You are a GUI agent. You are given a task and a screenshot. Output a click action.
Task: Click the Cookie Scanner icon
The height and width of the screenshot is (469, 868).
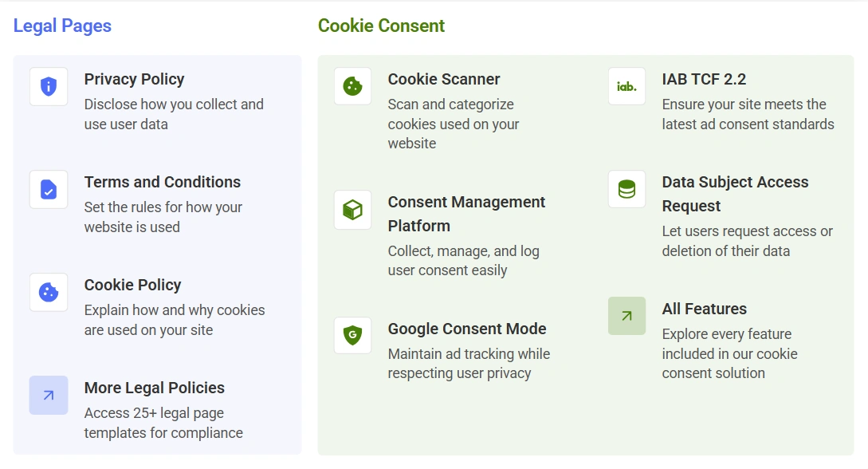(352, 86)
